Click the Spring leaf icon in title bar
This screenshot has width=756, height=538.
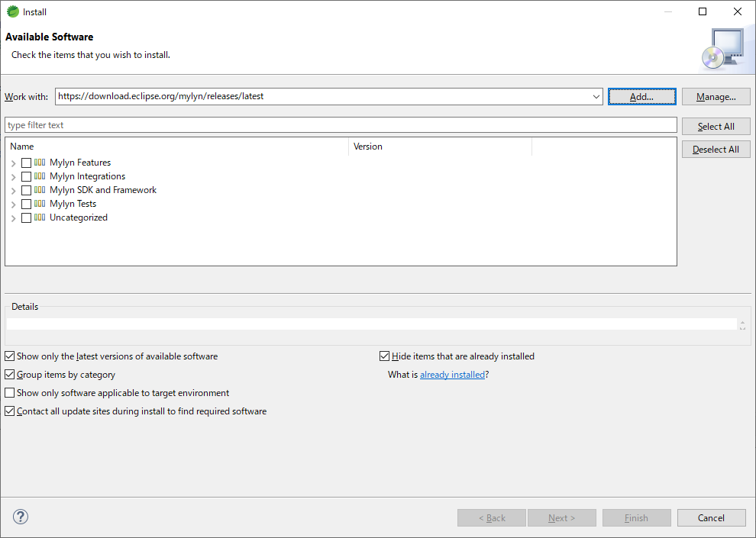click(12, 11)
